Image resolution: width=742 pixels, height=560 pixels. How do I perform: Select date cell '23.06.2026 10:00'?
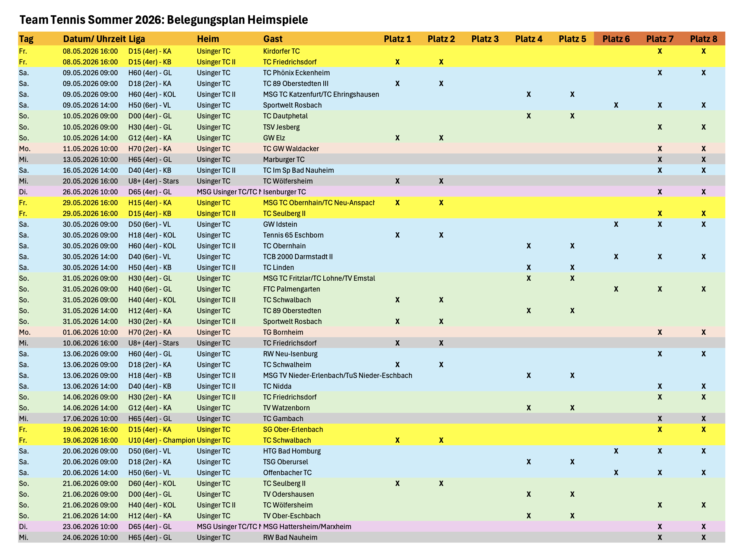[x=90, y=526]
